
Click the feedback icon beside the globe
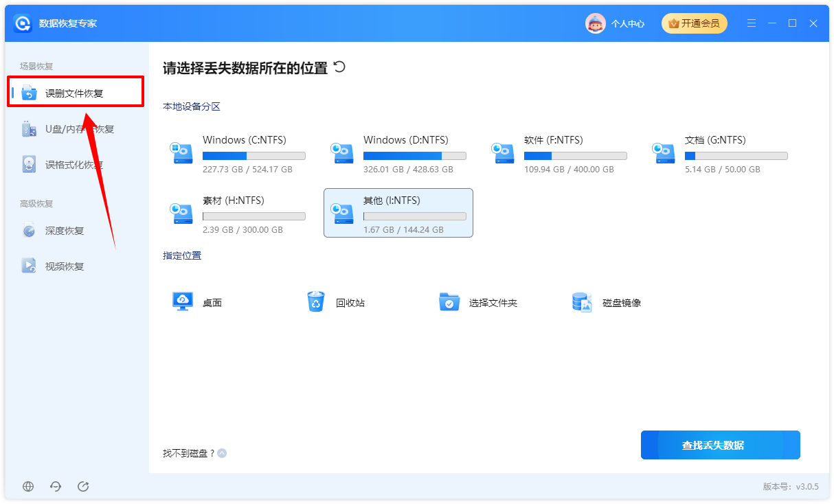pos(56,486)
